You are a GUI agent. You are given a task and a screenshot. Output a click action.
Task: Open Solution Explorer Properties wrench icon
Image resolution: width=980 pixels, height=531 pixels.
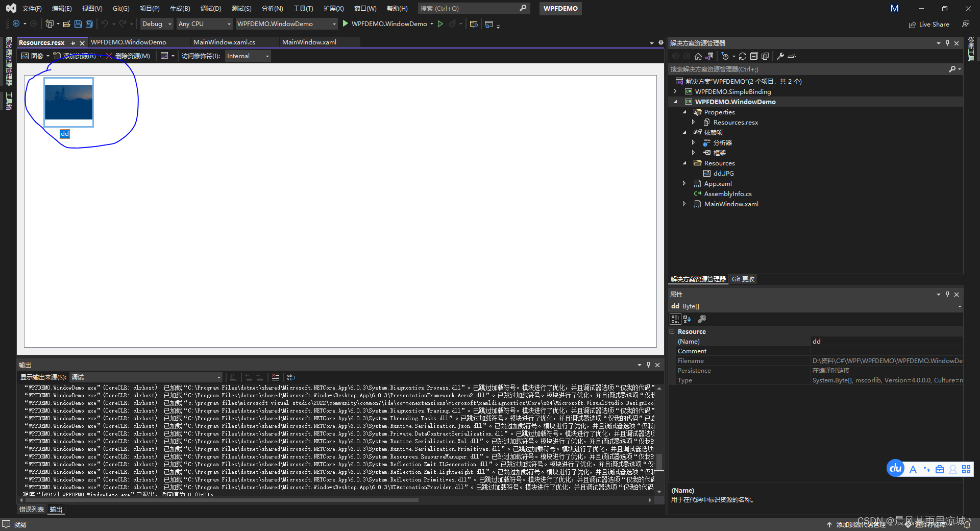(x=780, y=56)
